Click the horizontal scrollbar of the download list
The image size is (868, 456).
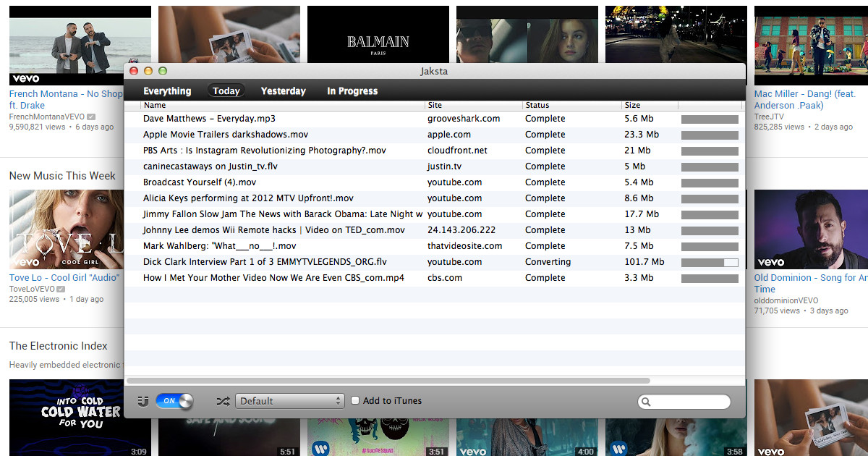coord(388,381)
